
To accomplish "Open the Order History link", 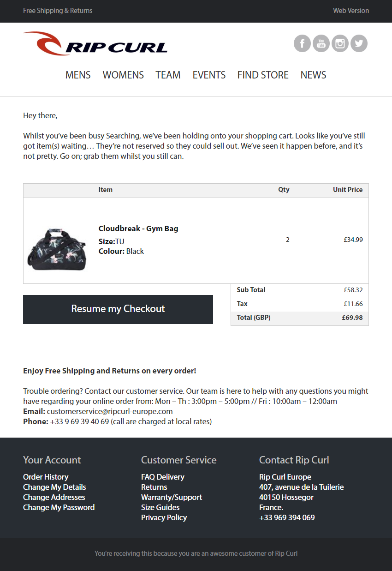I will tap(46, 477).
